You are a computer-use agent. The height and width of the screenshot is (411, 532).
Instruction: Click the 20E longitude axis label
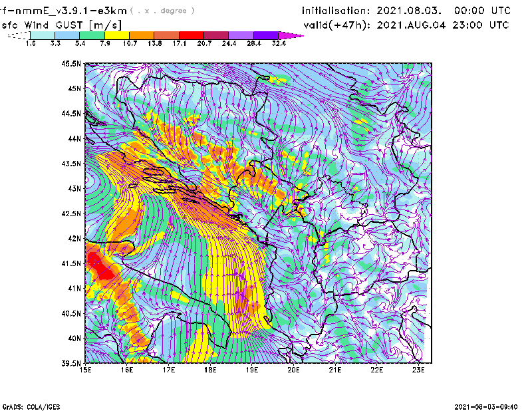[293, 370]
